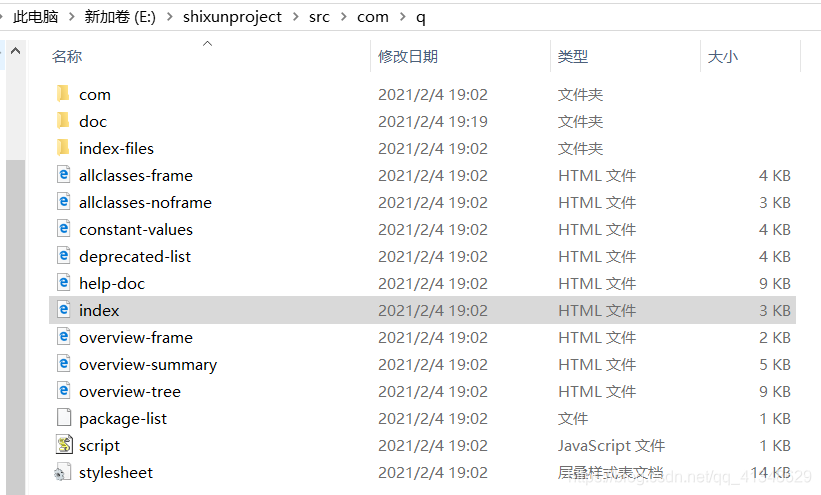Screen dimensions: 821x495
Task: Open the com folder icon
Action: pyautogui.click(x=63, y=94)
